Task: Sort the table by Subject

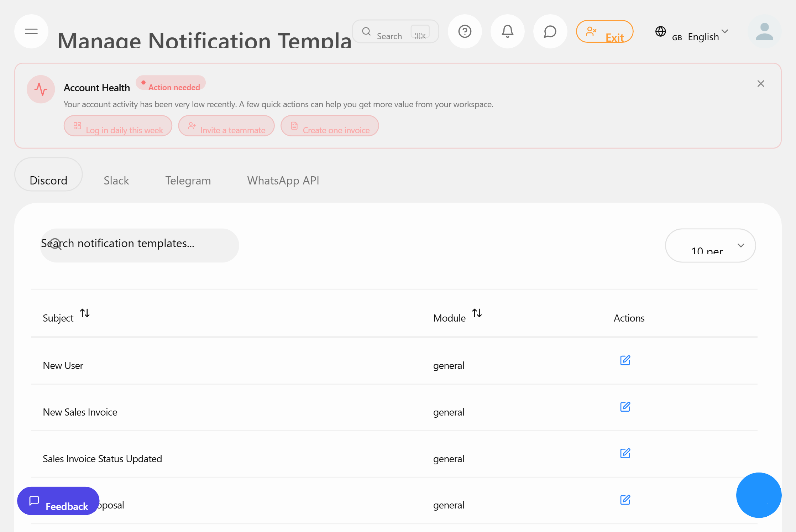Action: [x=85, y=313]
